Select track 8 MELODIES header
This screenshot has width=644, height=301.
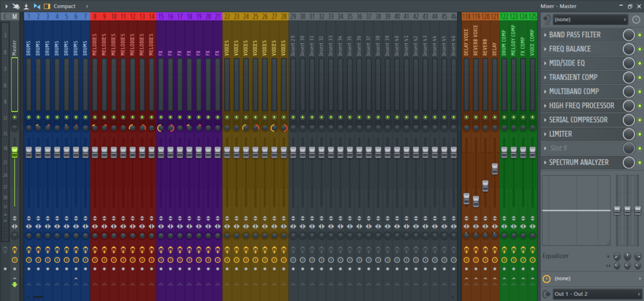click(x=95, y=17)
